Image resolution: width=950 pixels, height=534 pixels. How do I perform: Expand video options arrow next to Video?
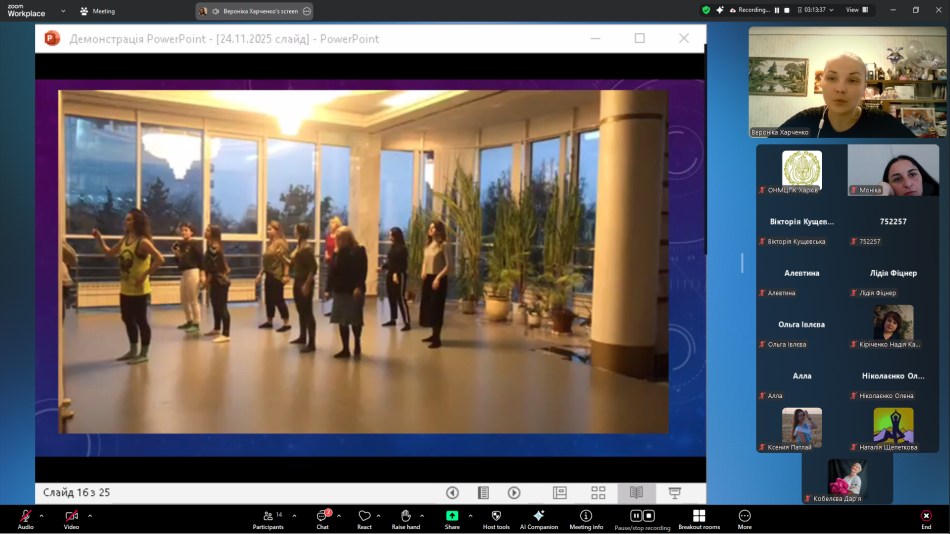(x=90, y=516)
